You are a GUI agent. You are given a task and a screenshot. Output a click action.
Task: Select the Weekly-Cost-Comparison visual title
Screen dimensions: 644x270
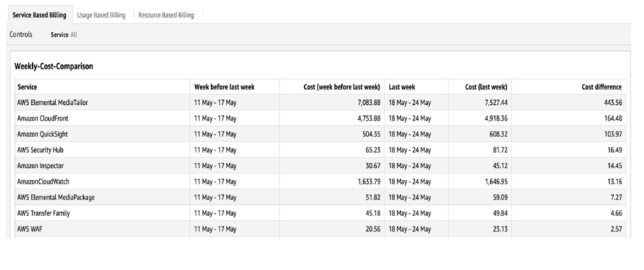pyautogui.click(x=54, y=66)
